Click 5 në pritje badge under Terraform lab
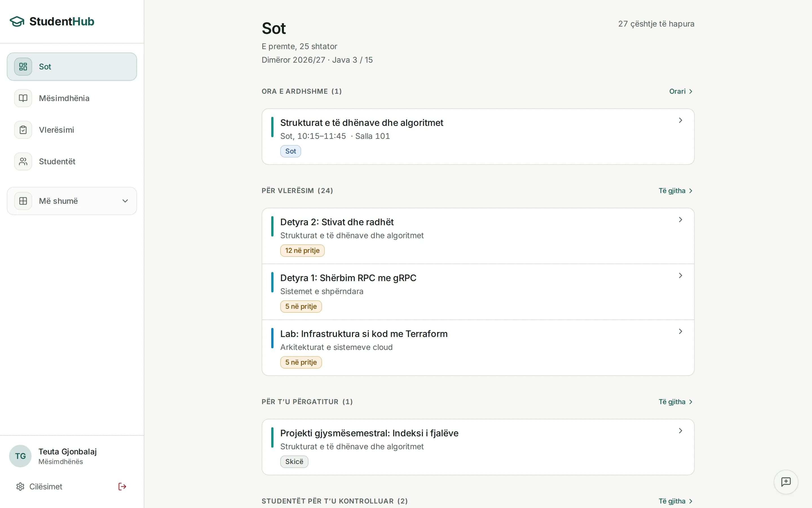This screenshot has height=508, width=812. pos(301,362)
